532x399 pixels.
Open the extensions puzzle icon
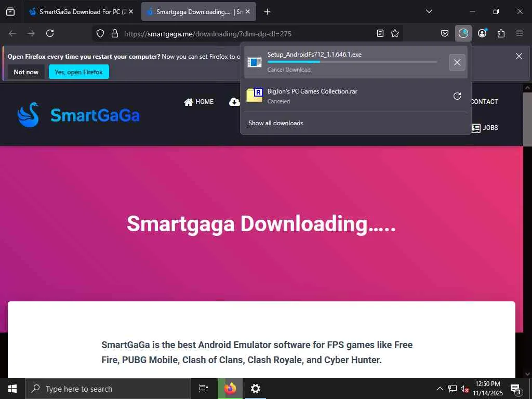tap(501, 33)
